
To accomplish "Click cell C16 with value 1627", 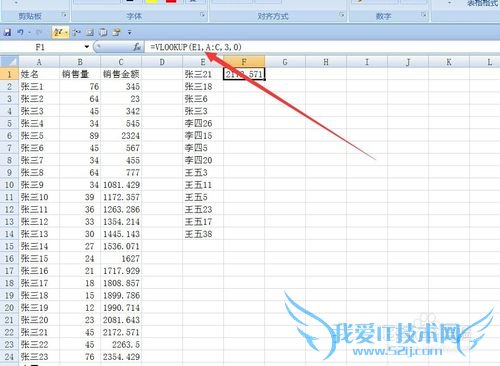I will [121, 259].
